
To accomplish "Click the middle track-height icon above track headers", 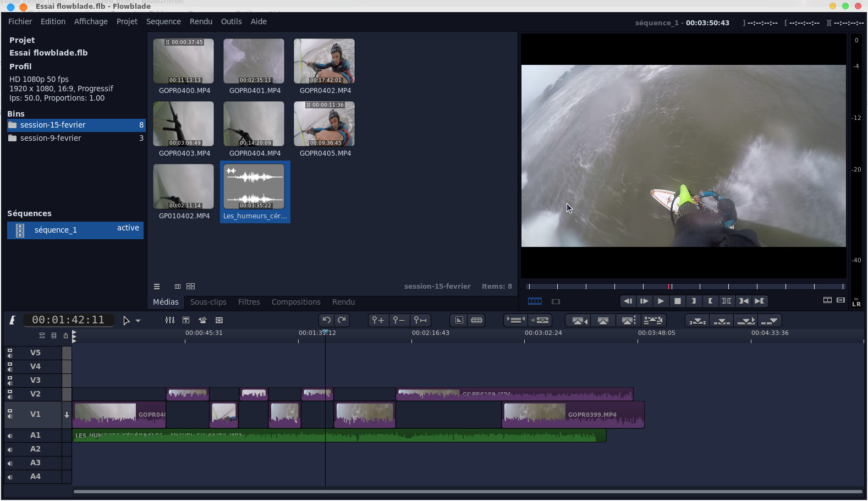I will point(54,335).
